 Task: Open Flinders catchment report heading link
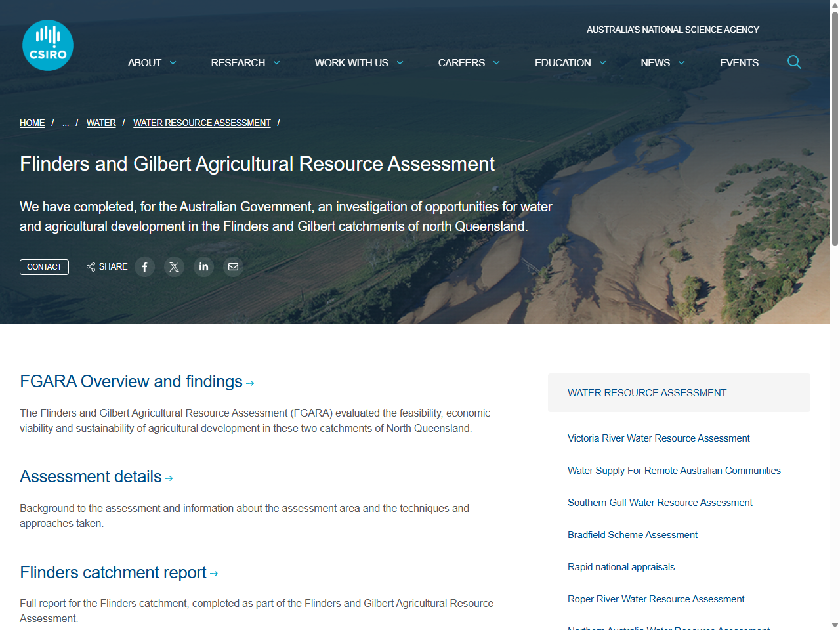click(x=113, y=572)
